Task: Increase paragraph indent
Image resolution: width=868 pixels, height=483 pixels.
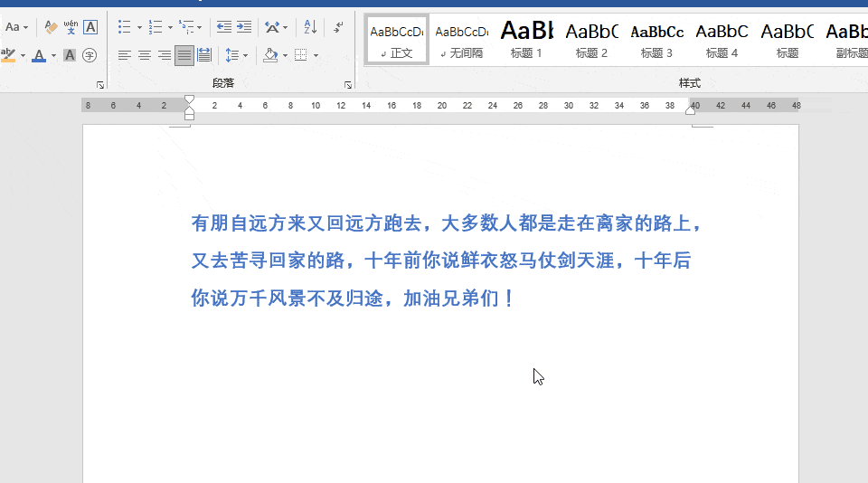Action: [244, 26]
